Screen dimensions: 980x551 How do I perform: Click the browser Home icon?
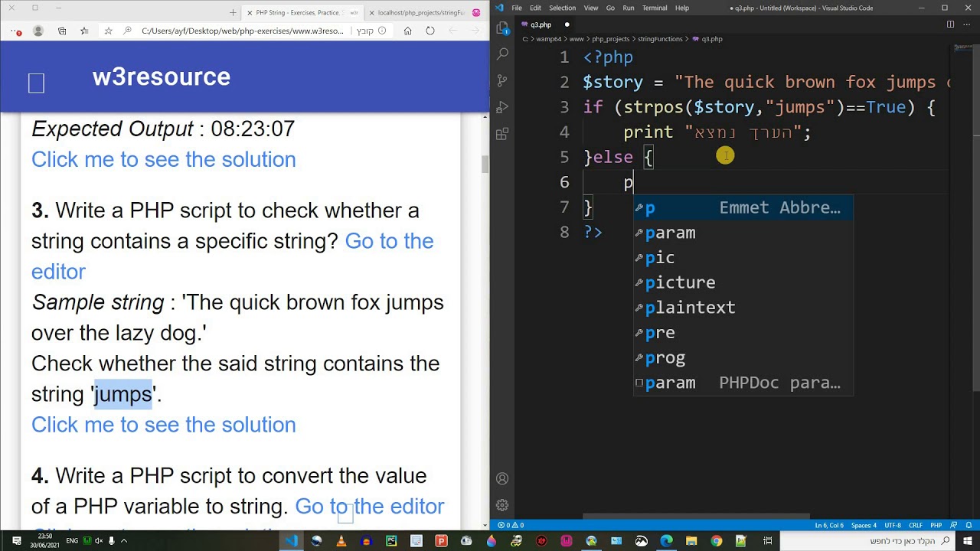[x=407, y=31]
